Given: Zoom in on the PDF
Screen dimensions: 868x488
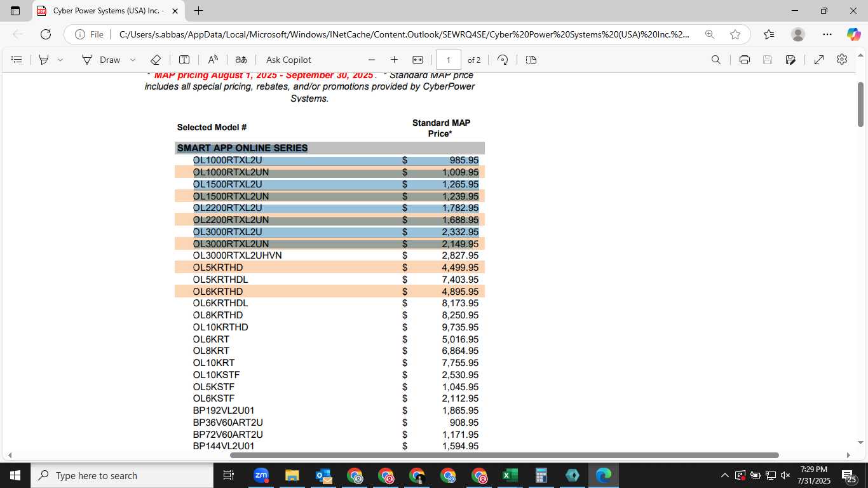Looking at the screenshot, I should (x=394, y=60).
